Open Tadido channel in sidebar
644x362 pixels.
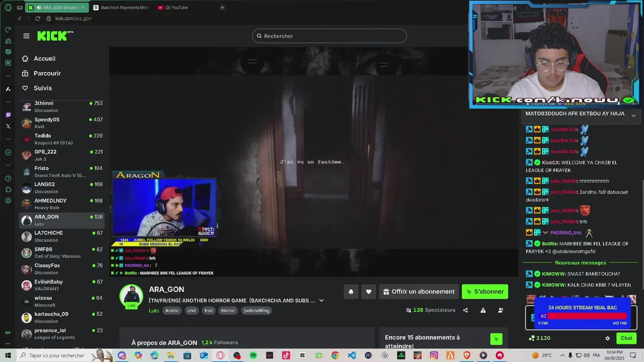[x=62, y=139]
